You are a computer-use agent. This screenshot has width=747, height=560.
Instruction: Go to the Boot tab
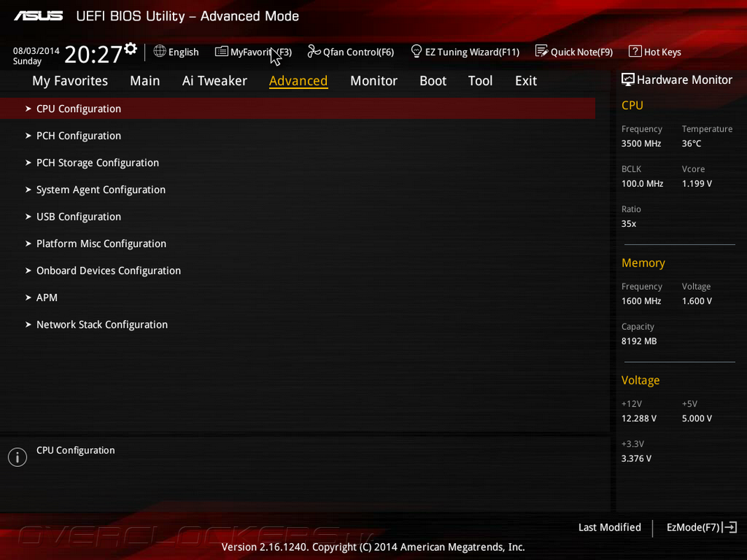click(x=433, y=81)
